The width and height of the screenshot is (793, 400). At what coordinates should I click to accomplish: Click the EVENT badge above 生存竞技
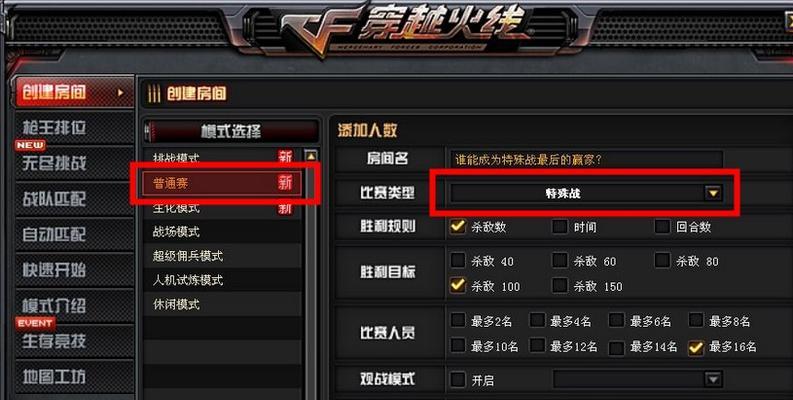(x=35, y=323)
